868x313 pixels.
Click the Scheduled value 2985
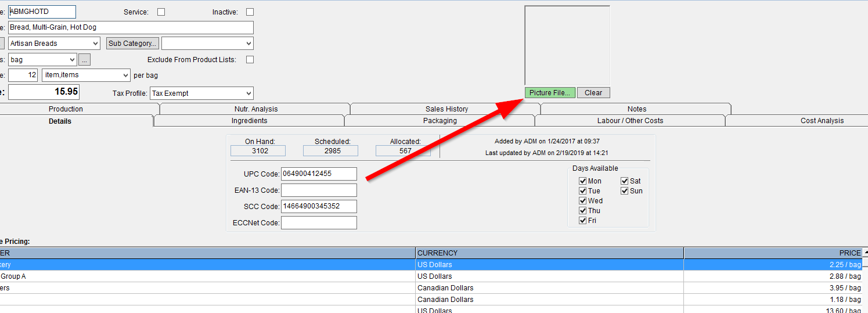(330, 151)
